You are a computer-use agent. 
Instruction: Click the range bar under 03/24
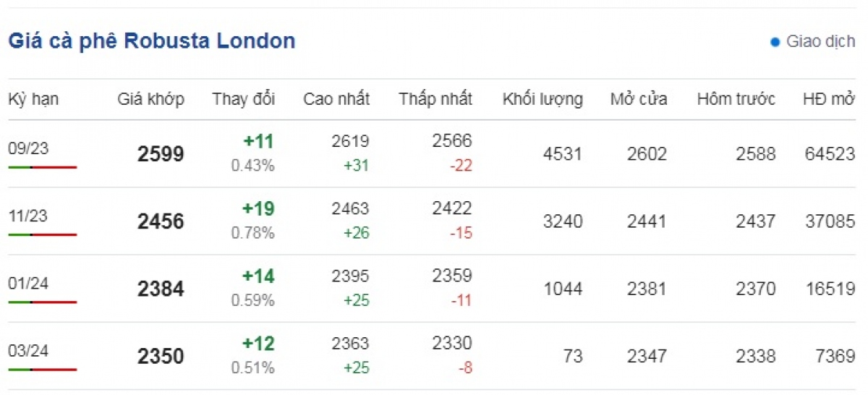(42, 370)
